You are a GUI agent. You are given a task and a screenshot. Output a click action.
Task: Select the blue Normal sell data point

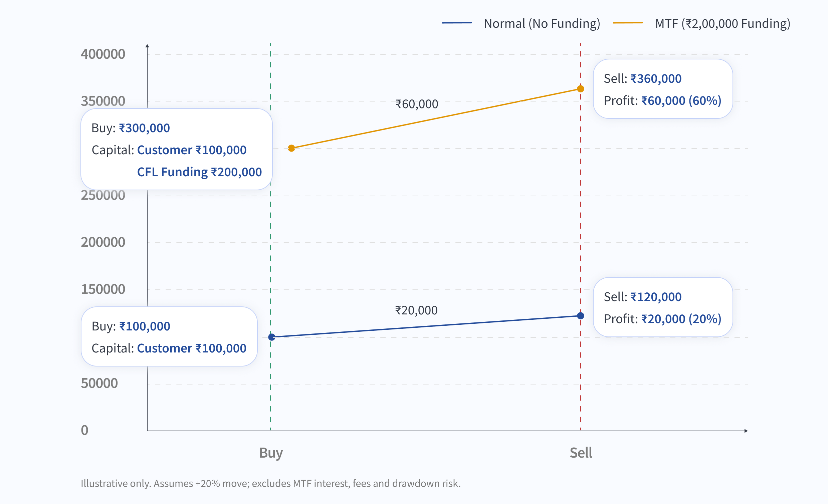[580, 315]
